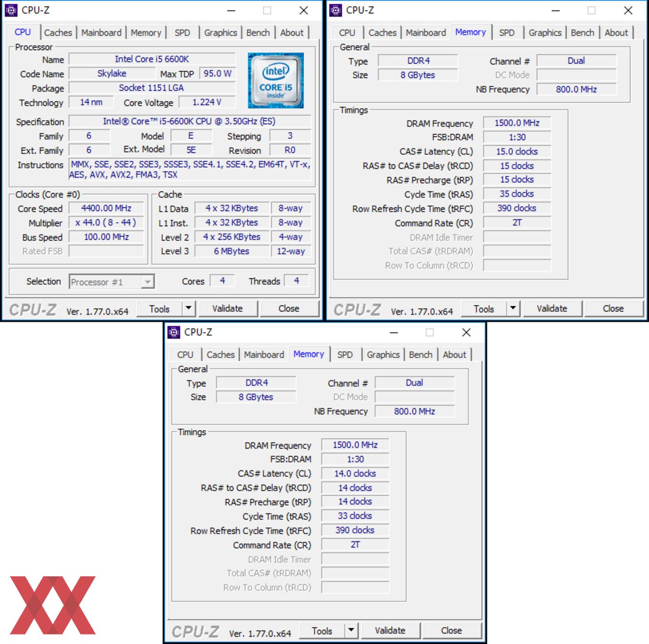Click the Core Speed value 4400.00 MHz
The height and width of the screenshot is (644, 649).
(x=106, y=208)
